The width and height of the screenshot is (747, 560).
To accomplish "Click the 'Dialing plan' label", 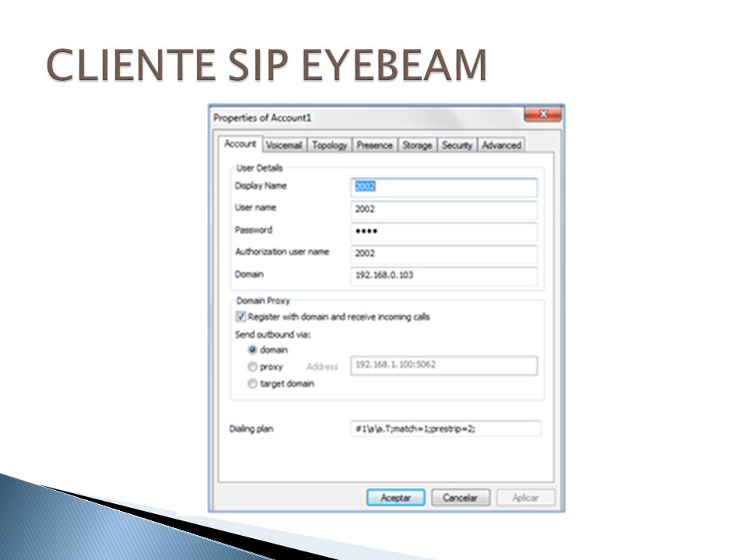I will (x=251, y=429).
